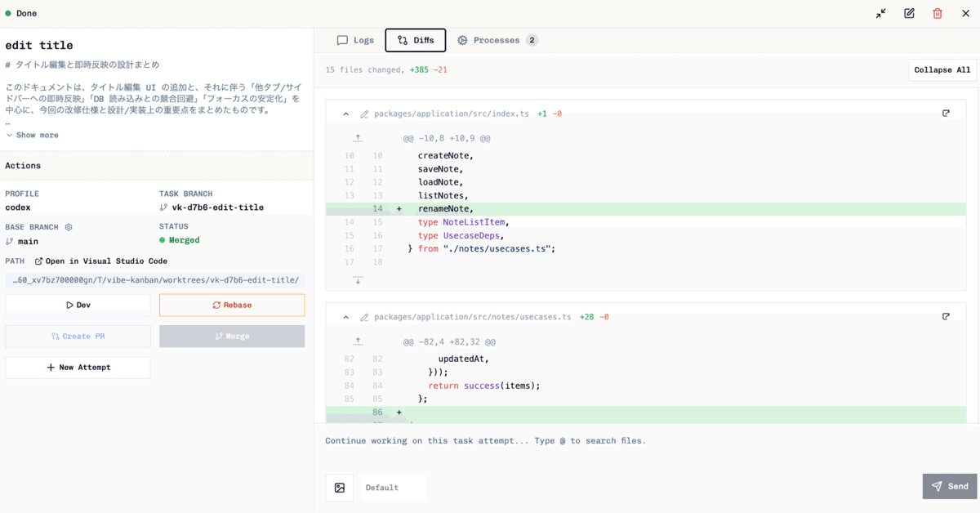
Task: Expand hunk upward with arrow icon in index.ts
Action: [x=358, y=138]
